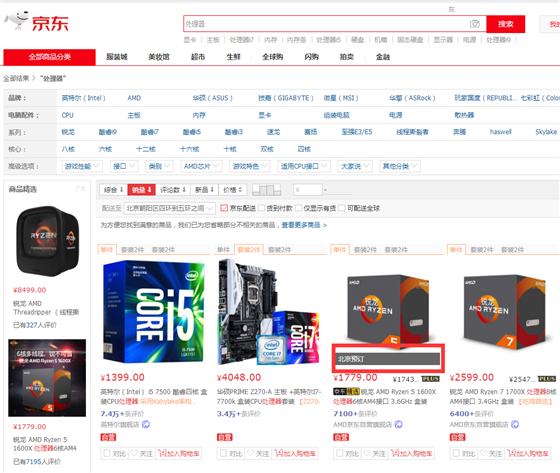Viewport: 560px width, 473px height.
Task: Click the cart icon for Ryzen 5 1600X
Action: (x=395, y=453)
